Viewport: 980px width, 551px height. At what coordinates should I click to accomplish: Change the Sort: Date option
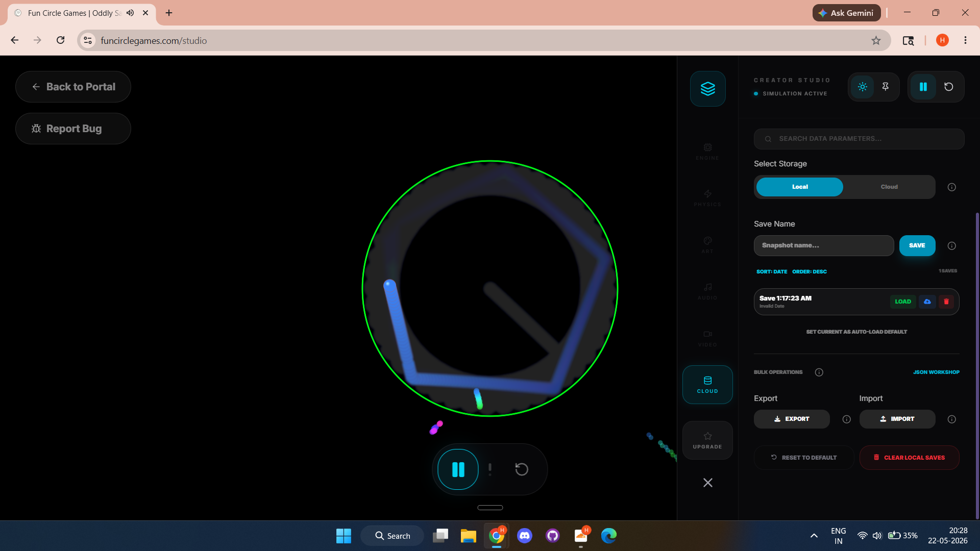point(772,271)
